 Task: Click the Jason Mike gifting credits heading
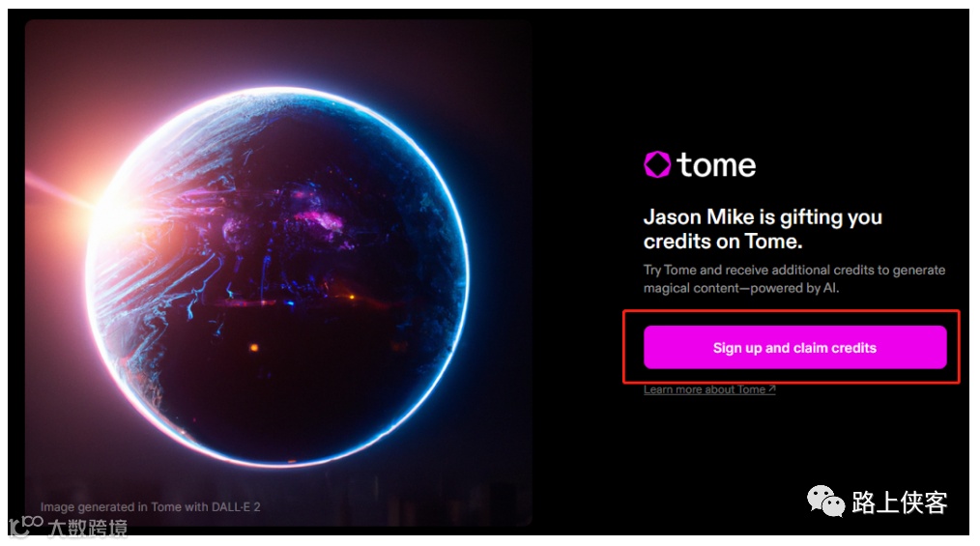pos(763,229)
